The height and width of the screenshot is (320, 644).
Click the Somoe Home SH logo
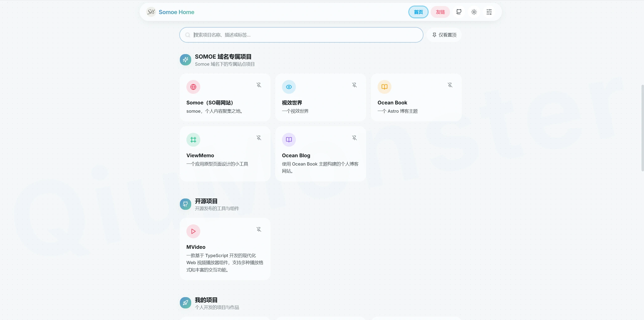(151, 12)
